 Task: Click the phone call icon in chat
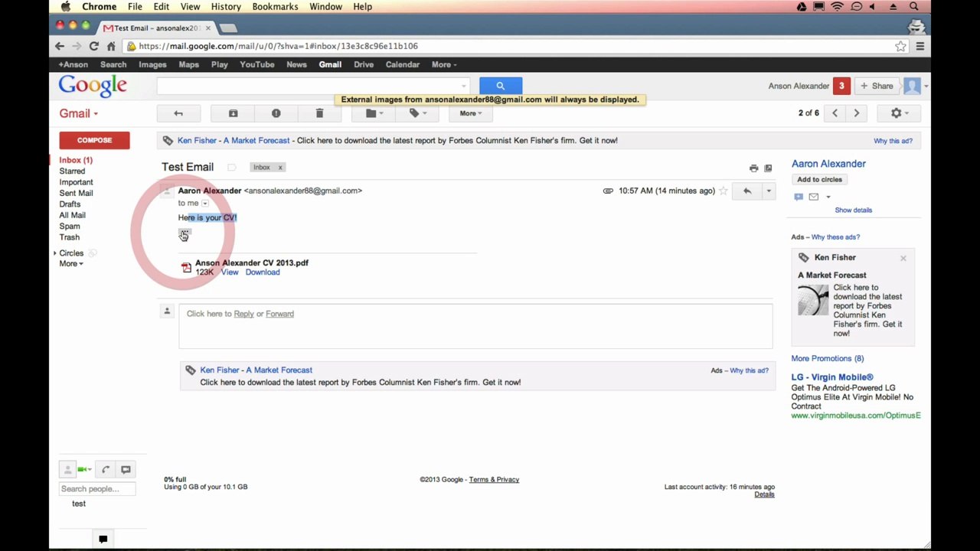(106, 470)
